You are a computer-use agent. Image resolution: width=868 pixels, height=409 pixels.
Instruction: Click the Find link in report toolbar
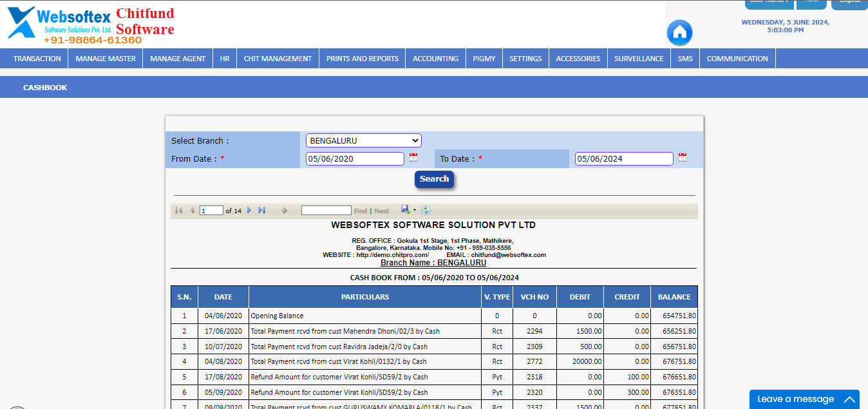(361, 211)
